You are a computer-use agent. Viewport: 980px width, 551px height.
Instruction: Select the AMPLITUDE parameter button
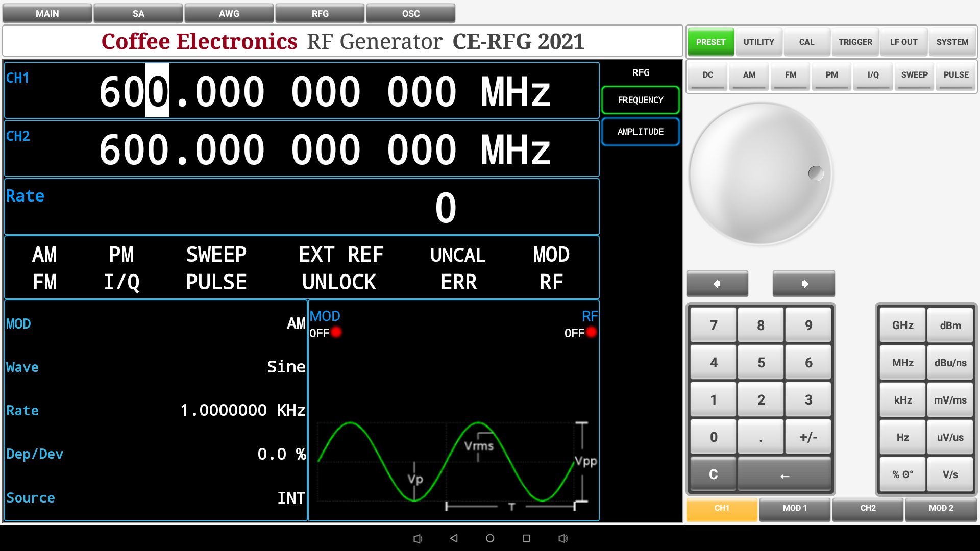pos(641,132)
